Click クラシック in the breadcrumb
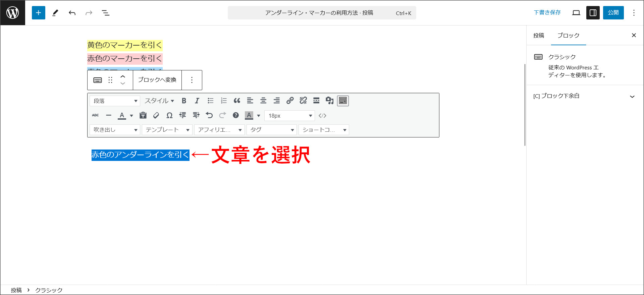 [x=49, y=290]
